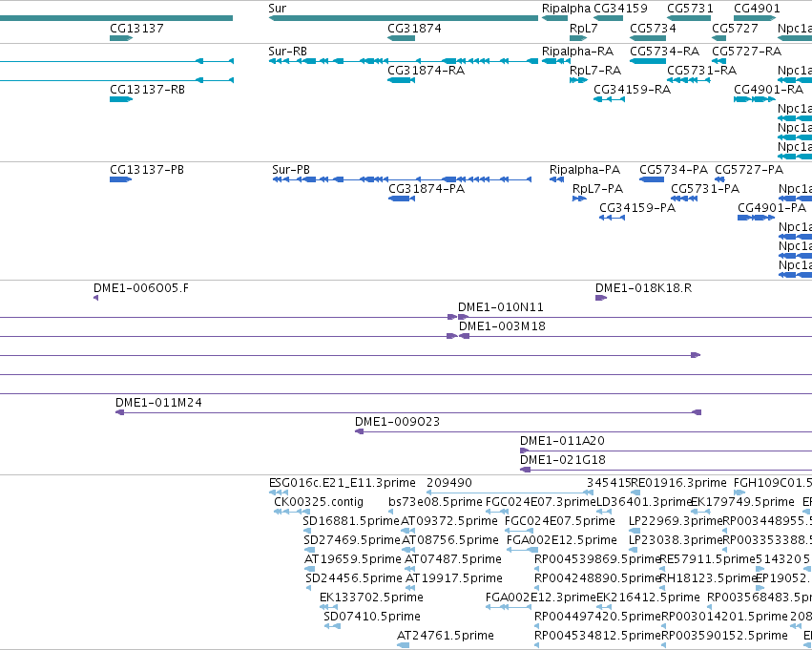Click the RP003590152.5prime EST label

(725, 636)
